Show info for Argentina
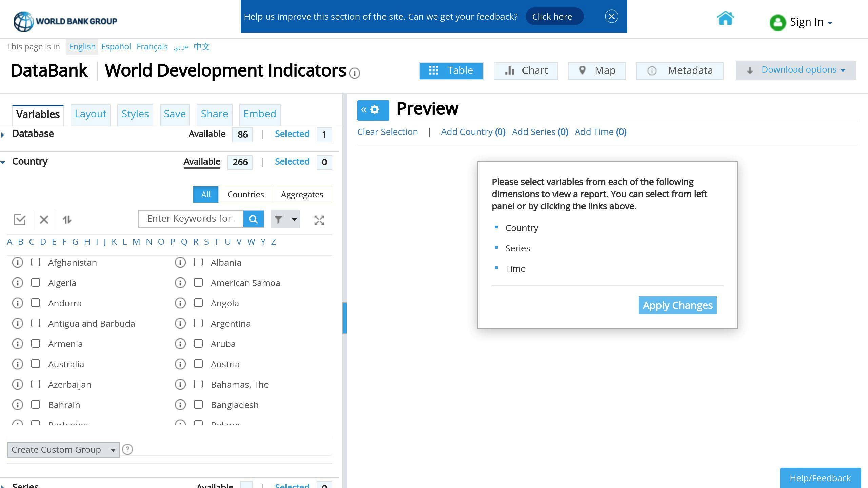868x488 pixels. [x=180, y=323]
